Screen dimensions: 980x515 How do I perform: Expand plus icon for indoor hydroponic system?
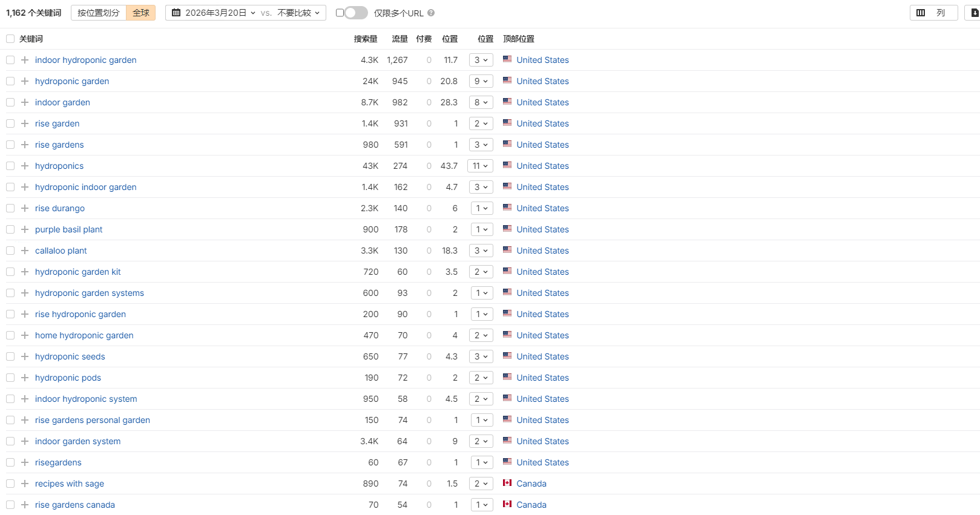tap(25, 399)
